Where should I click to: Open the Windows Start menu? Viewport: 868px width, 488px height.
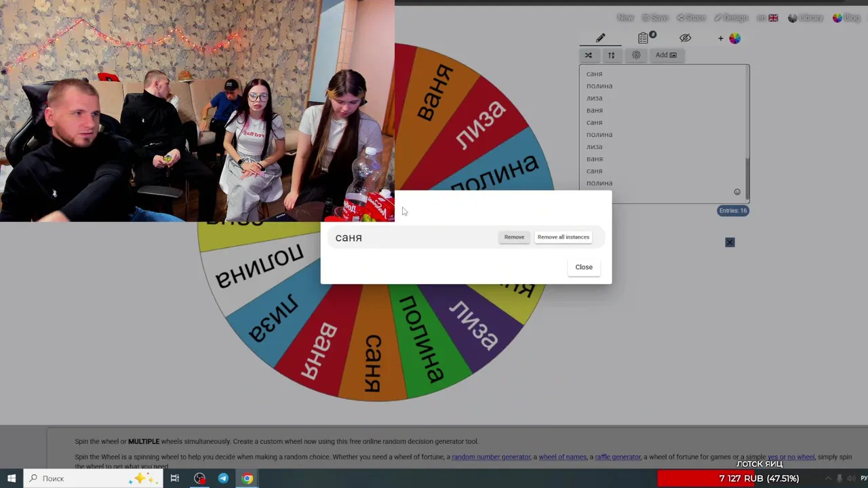point(12,479)
